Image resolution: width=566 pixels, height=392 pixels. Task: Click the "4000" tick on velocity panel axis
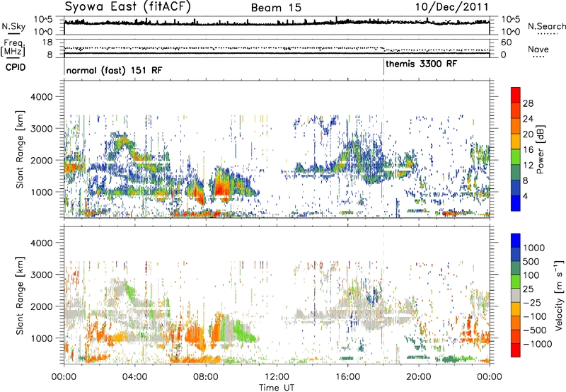pyautogui.click(x=41, y=243)
